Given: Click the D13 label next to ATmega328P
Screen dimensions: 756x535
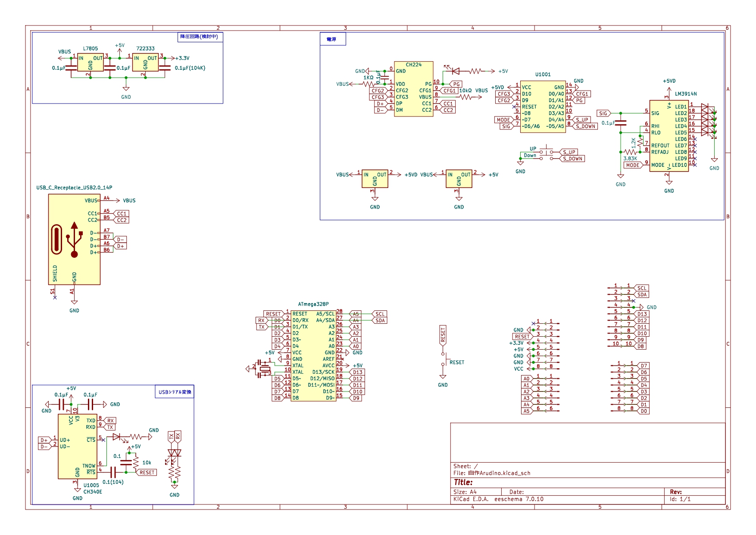Looking at the screenshot, I should [358, 372].
